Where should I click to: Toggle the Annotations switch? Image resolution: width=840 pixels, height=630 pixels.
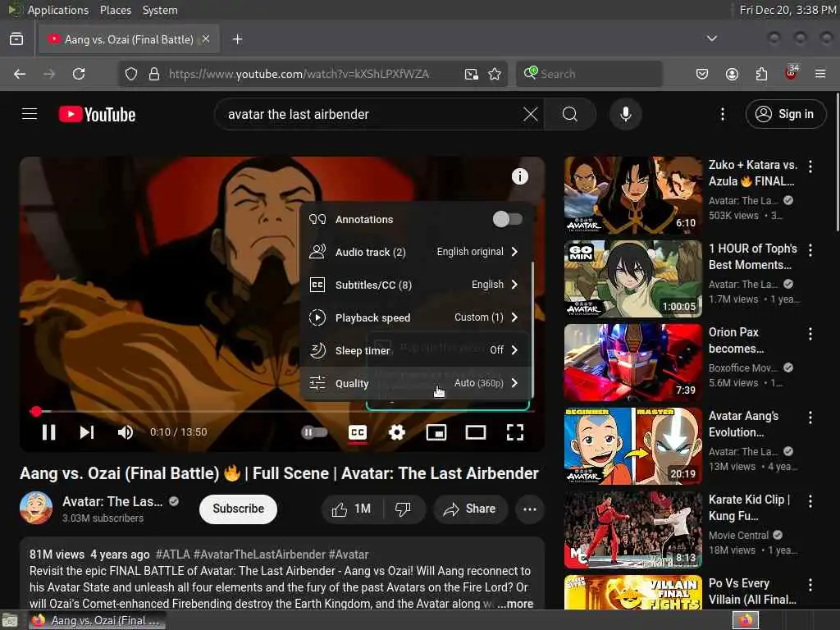coord(507,219)
